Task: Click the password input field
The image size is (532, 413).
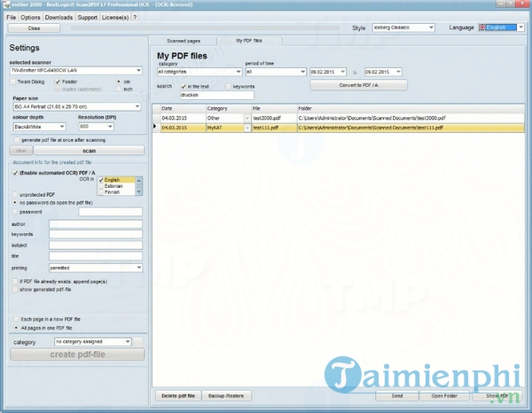Action: point(110,212)
